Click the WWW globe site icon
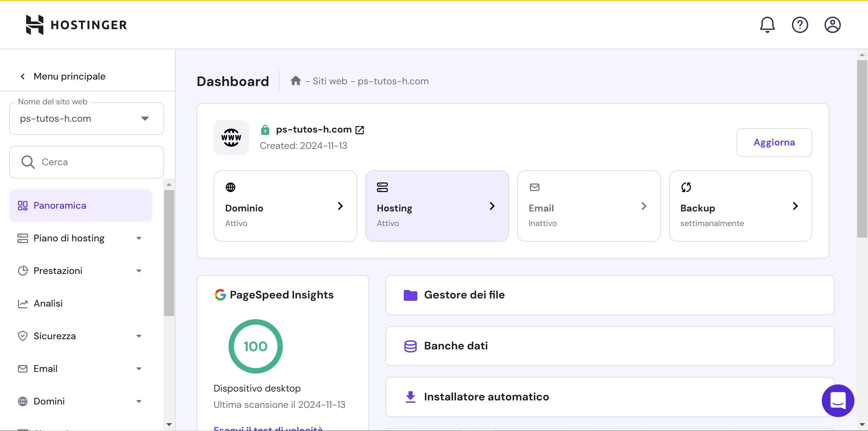The image size is (868, 431). point(231,138)
